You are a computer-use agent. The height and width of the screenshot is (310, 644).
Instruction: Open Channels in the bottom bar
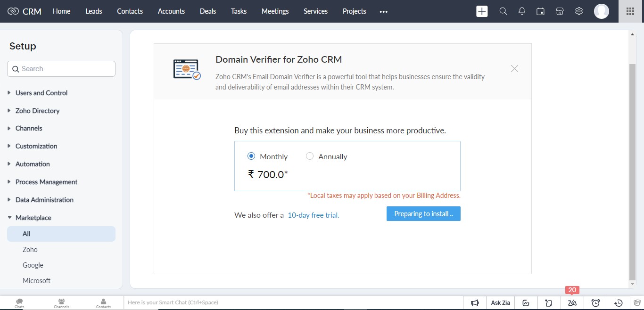pos(61,303)
